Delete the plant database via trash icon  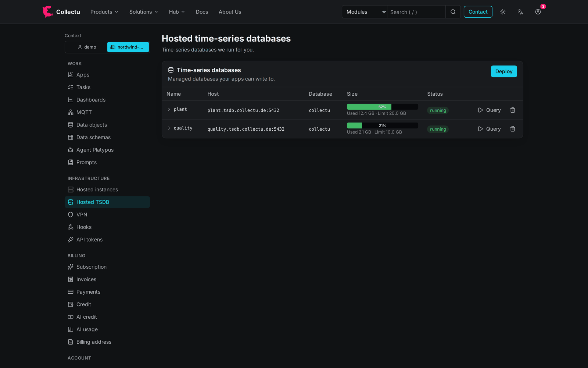[513, 110]
